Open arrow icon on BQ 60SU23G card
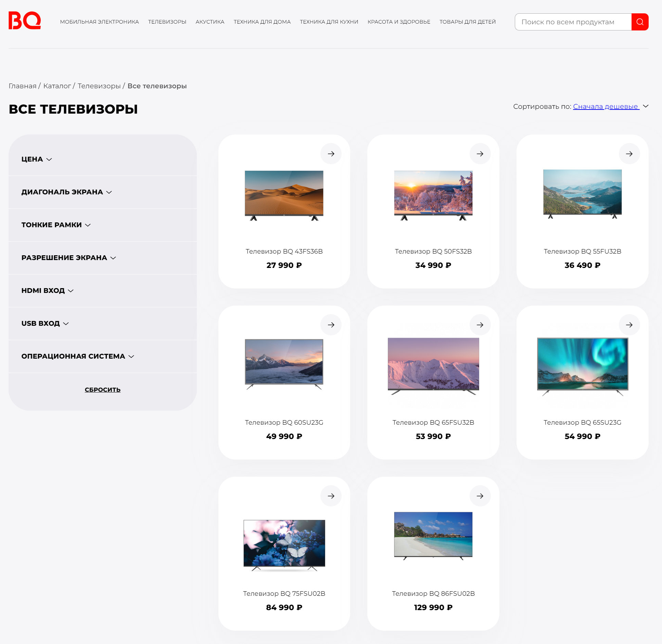The width and height of the screenshot is (662, 644). (331, 325)
